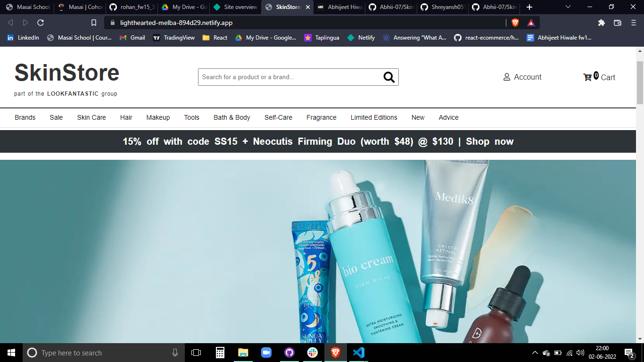Viewport: 644px width, 362px height.
Task: Open the TradingView bookmark
Action: point(173,38)
